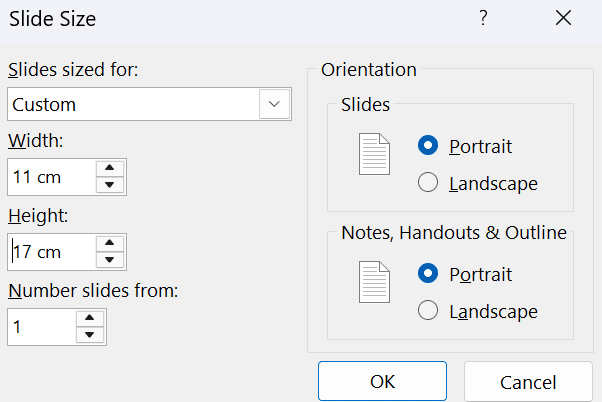The height and width of the screenshot is (402, 602).
Task: Close the Slide Size dialog
Action: 563,18
